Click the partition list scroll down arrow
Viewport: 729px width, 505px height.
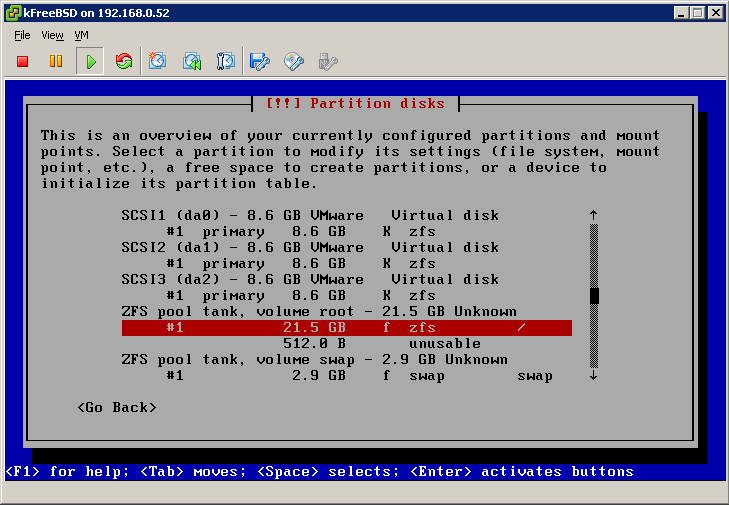pyautogui.click(x=594, y=375)
